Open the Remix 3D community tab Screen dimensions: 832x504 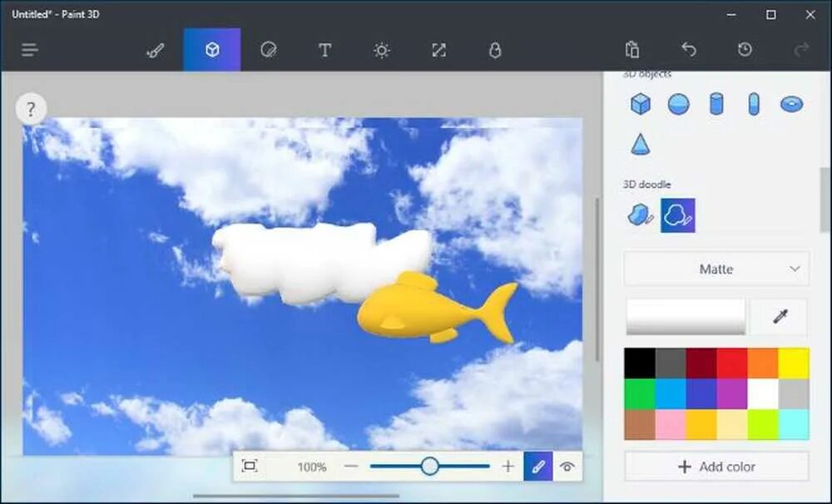tap(495, 50)
